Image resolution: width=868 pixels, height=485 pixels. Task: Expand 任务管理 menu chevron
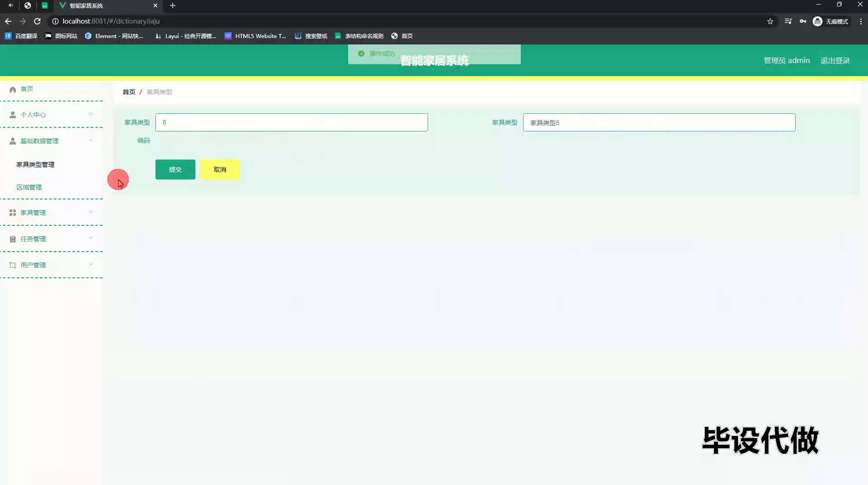[91, 238]
